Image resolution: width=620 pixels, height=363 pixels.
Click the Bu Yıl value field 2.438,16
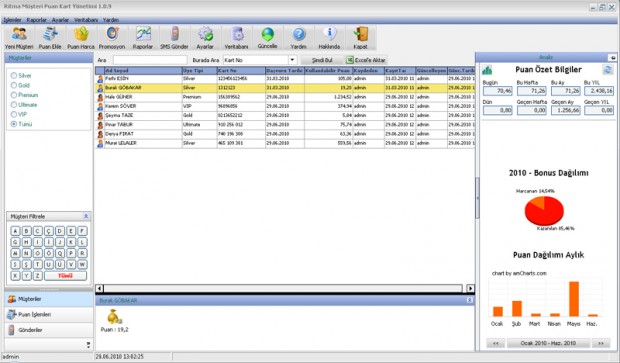point(599,91)
